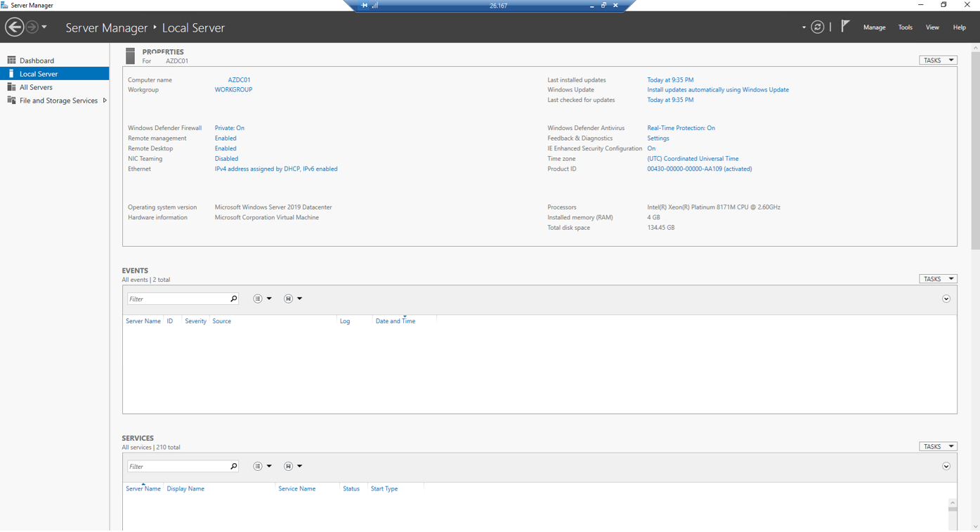Image resolution: width=980 pixels, height=532 pixels.
Task: Sort services by Service Name column
Action: 296,488
